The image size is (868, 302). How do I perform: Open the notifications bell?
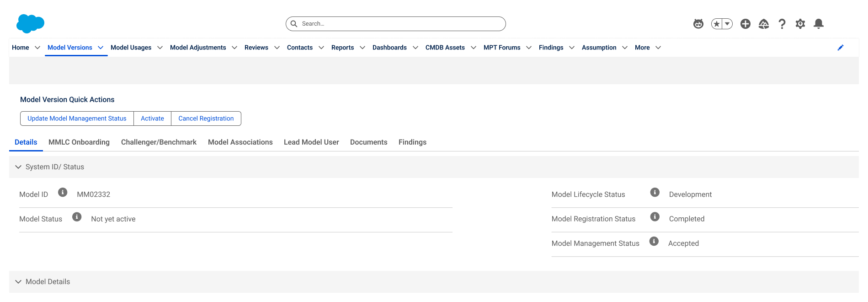[x=819, y=24]
